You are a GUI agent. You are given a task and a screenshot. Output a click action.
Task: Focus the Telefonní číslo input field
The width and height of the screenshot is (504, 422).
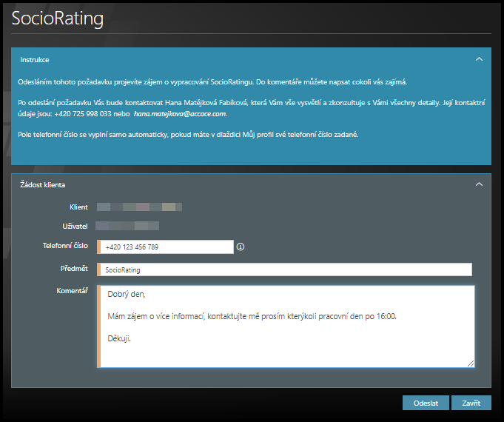tap(167, 247)
